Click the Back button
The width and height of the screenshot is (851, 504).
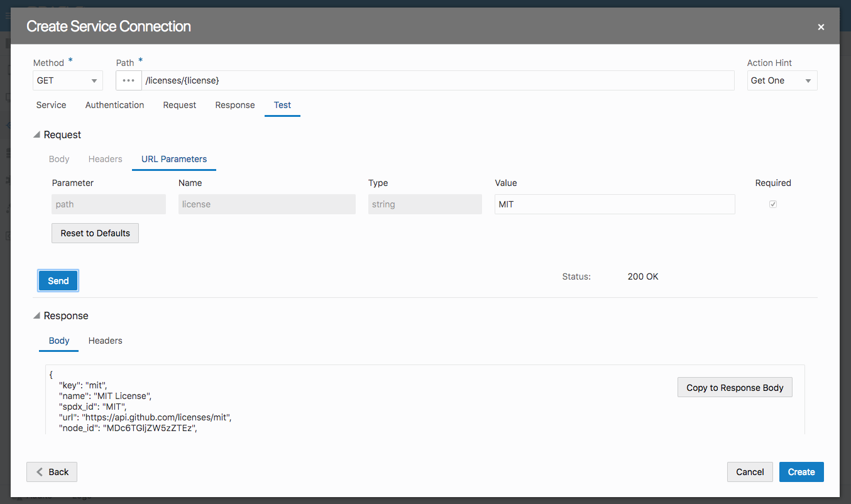coord(51,471)
